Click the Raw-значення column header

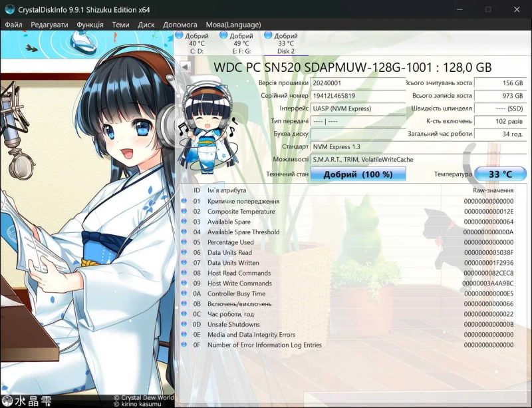click(x=493, y=190)
